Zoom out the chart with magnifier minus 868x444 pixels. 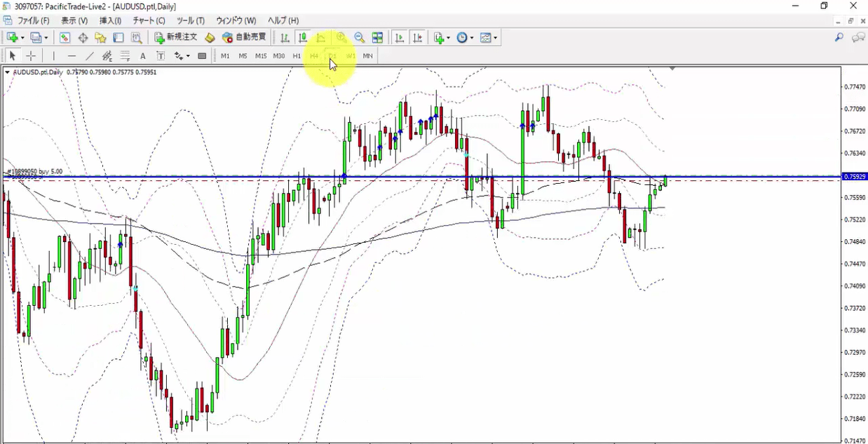(x=359, y=37)
